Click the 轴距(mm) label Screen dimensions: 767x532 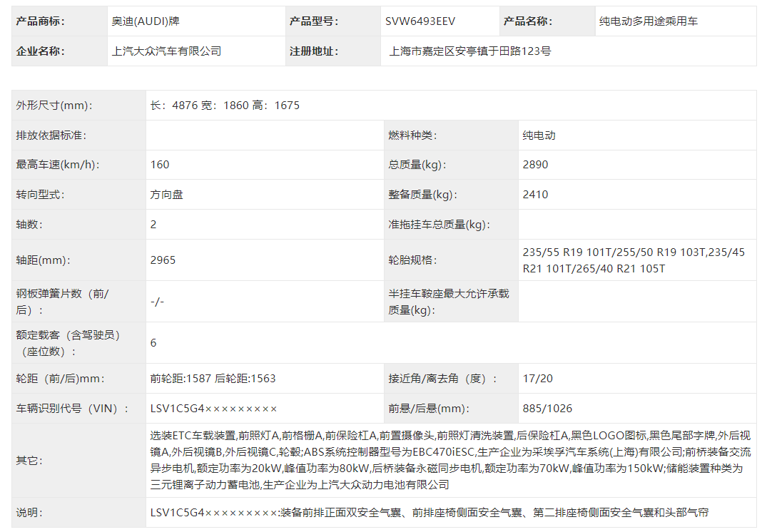coord(43,260)
